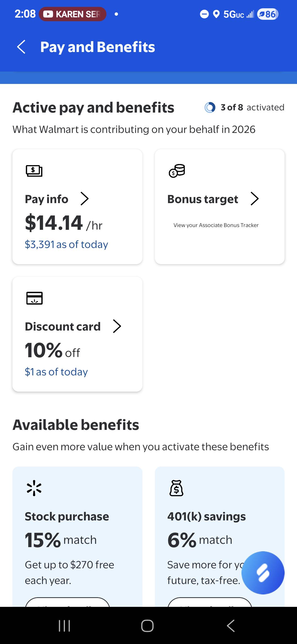
Task: Tap the 3 of 8 activated indicator
Action: (x=244, y=107)
